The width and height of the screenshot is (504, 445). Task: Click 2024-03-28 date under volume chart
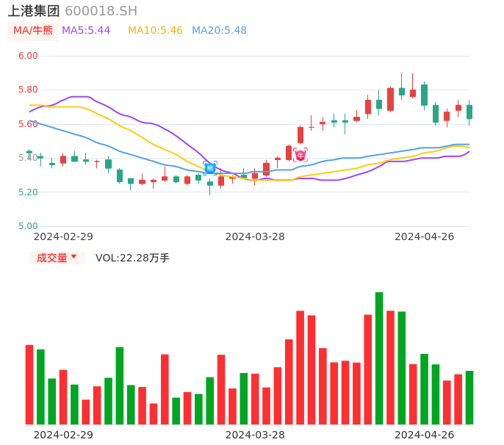pyautogui.click(x=255, y=435)
